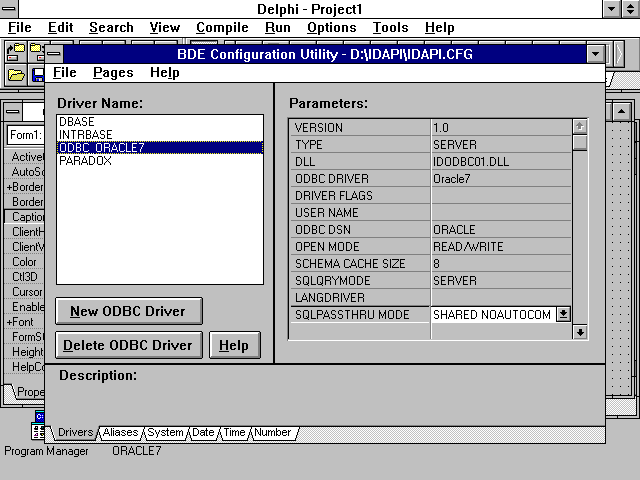Open the Pages menu in BDE utility
Image resolution: width=640 pixels, height=480 pixels.
113,72
